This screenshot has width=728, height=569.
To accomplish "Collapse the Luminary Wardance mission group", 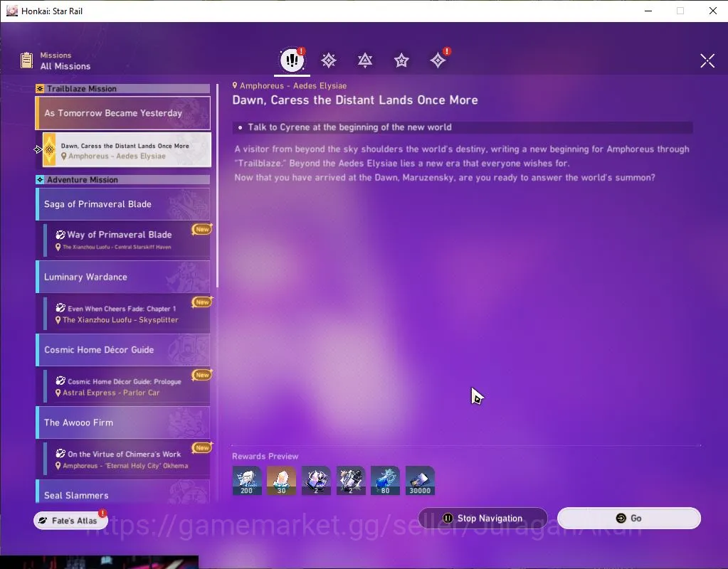I will (x=123, y=277).
